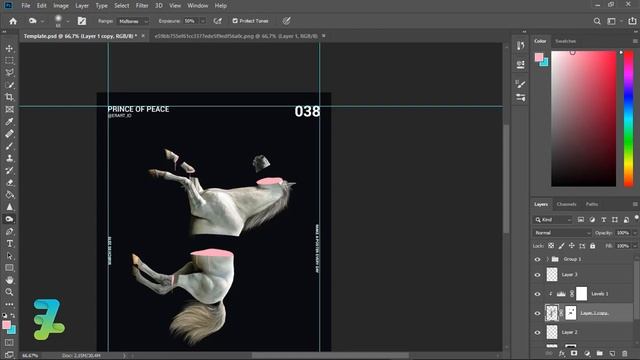The image size is (640, 360).
Task: Select the Move tool
Action: [9, 49]
